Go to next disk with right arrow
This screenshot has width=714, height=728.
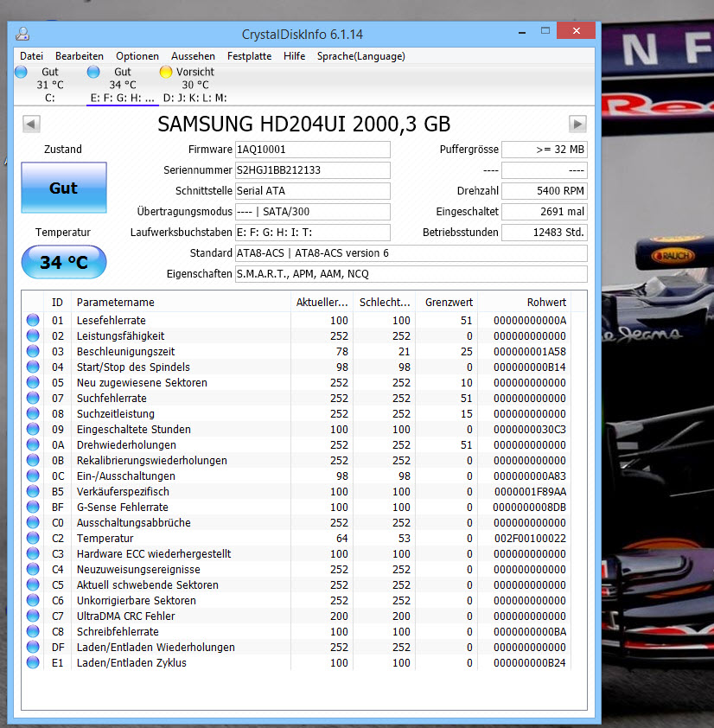pyautogui.click(x=577, y=124)
